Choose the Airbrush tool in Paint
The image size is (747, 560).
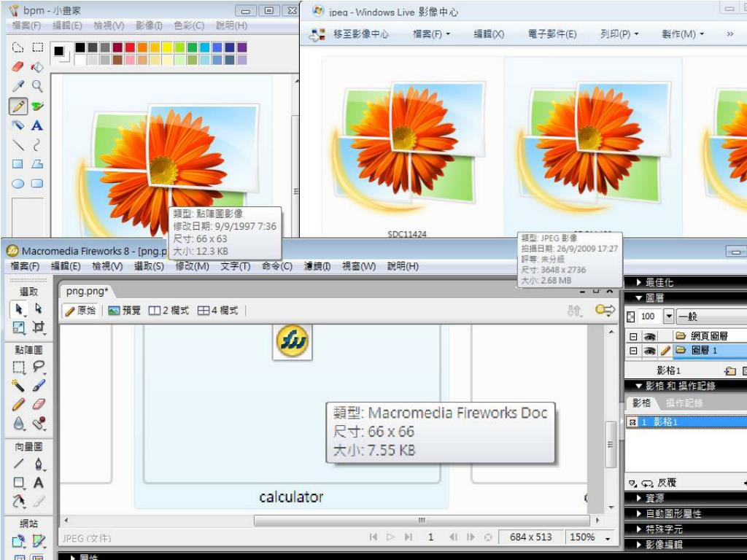tap(18, 125)
